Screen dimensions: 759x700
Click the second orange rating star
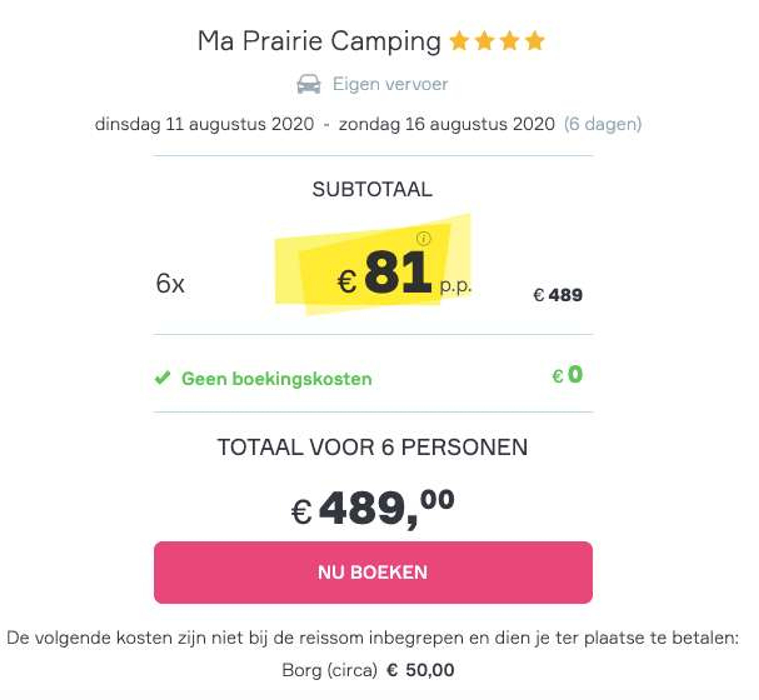484,41
